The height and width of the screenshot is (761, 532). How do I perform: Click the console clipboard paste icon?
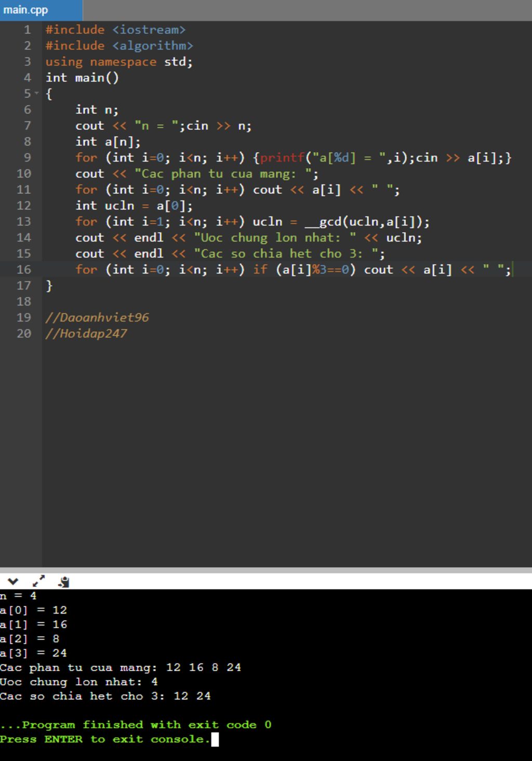pos(64,582)
